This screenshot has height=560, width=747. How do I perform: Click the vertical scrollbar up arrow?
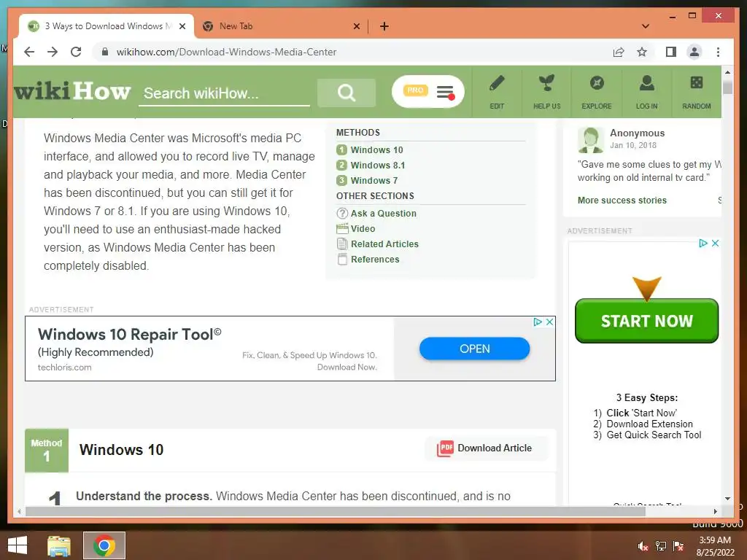[x=727, y=72]
